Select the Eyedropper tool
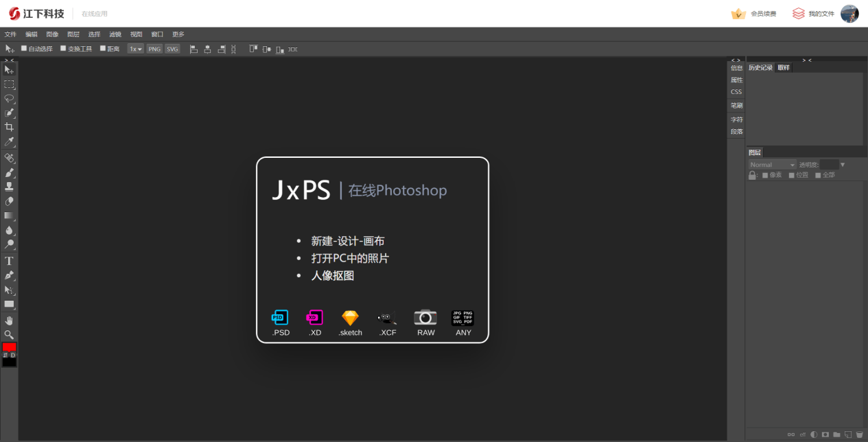Screen dimensions: 868x442 [x=9, y=141]
